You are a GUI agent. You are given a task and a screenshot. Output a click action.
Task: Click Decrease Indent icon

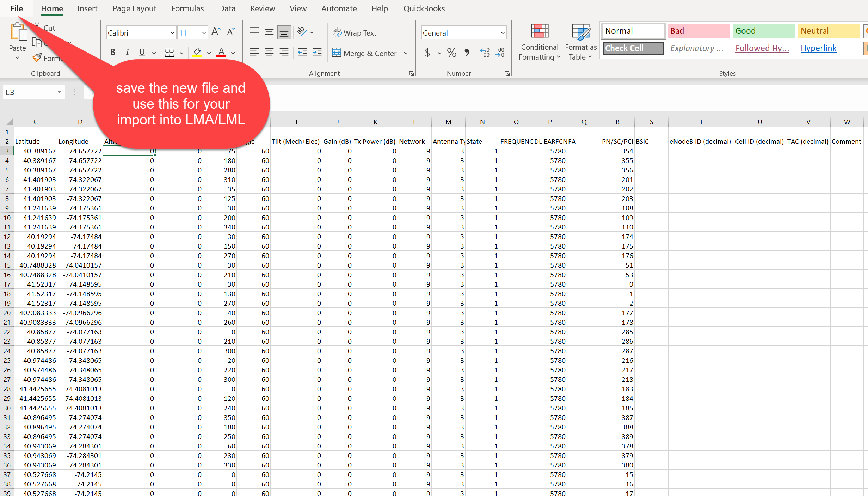[302, 53]
